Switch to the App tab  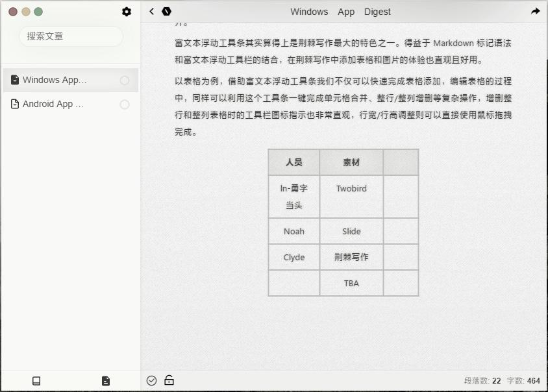pyautogui.click(x=346, y=12)
